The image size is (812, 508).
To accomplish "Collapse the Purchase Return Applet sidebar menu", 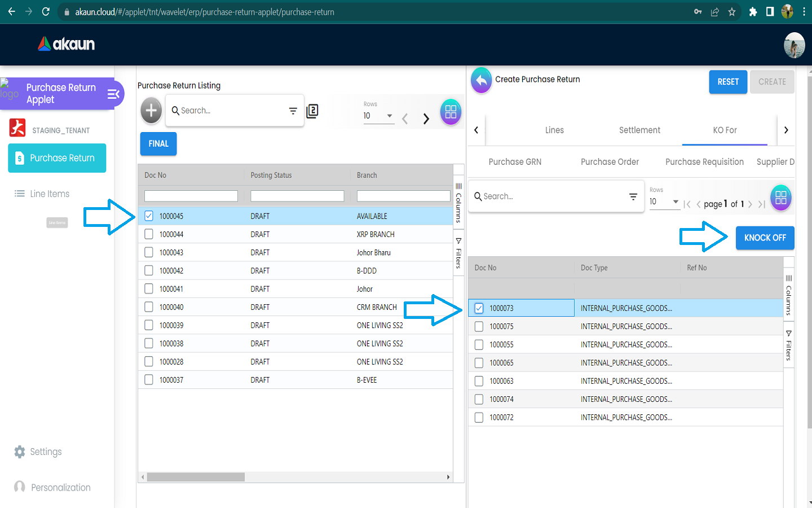I will pos(113,94).
